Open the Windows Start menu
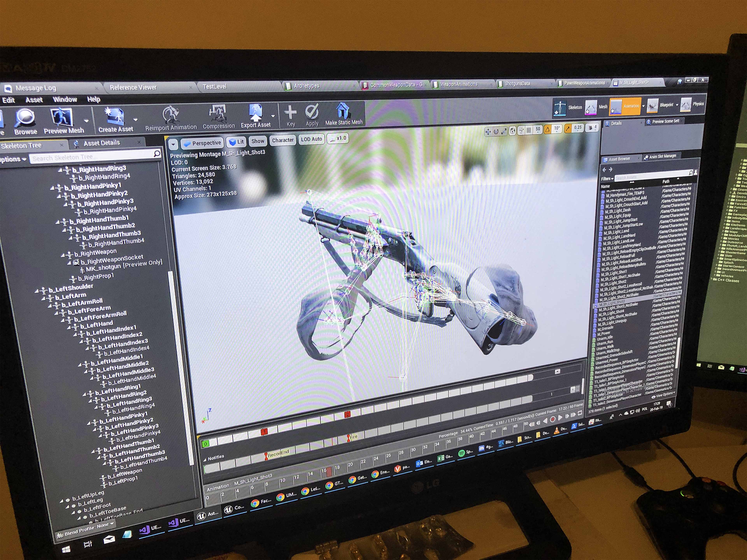The image size is (747, 560). click(x=66, y=549)
